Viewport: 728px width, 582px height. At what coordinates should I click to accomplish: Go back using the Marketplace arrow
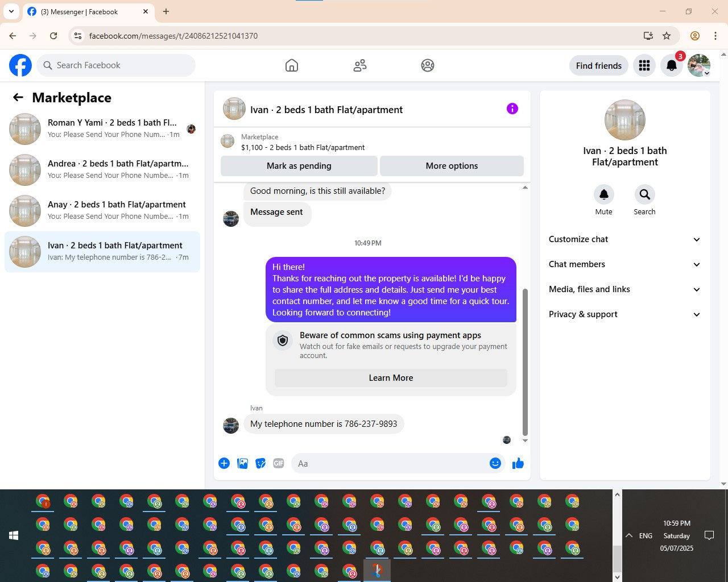pyautogui.click(x=18, y=97)
